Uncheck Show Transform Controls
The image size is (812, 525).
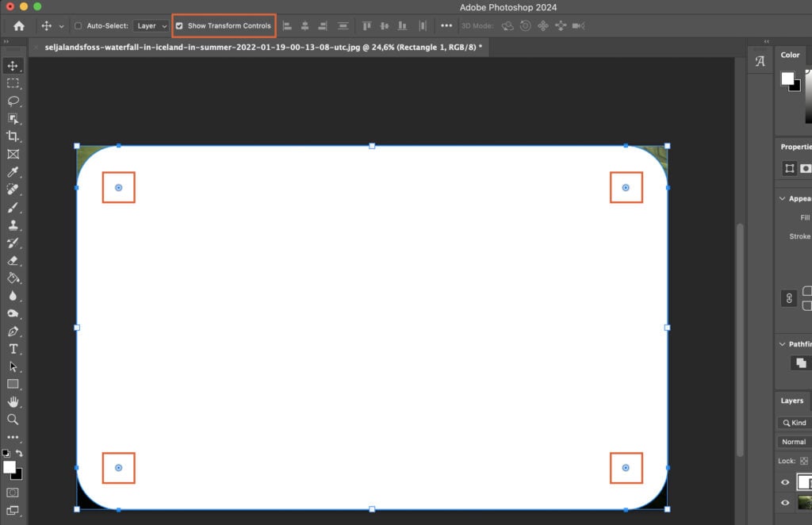tap(179, 25)
